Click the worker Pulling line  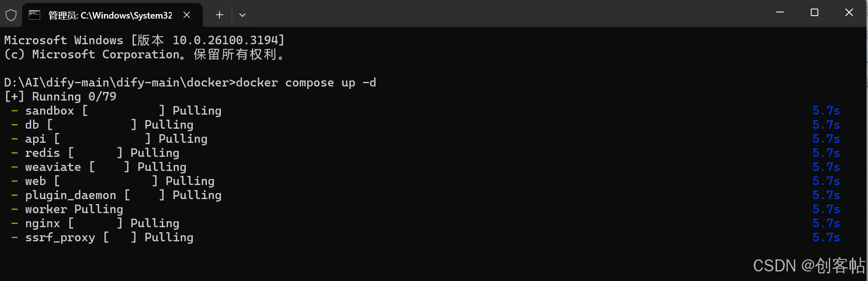pos(67,209)
